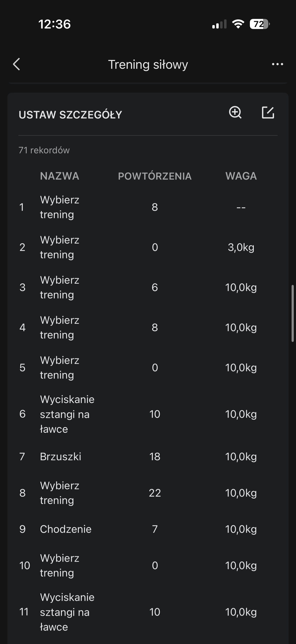Screen dimensions: 296x644
Task: Choose exercise name for row 1
Action: tap(59, 207)
